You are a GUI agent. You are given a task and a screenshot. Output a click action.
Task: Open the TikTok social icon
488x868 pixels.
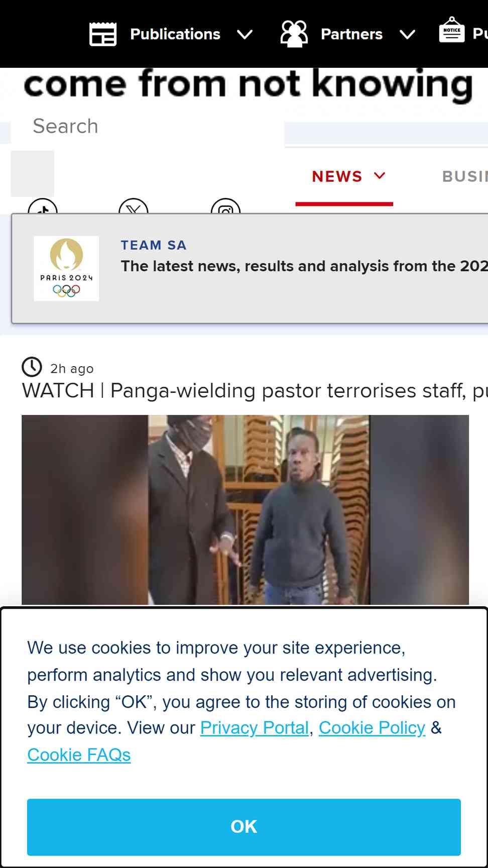pyautogui.click(x=43, y=206)
